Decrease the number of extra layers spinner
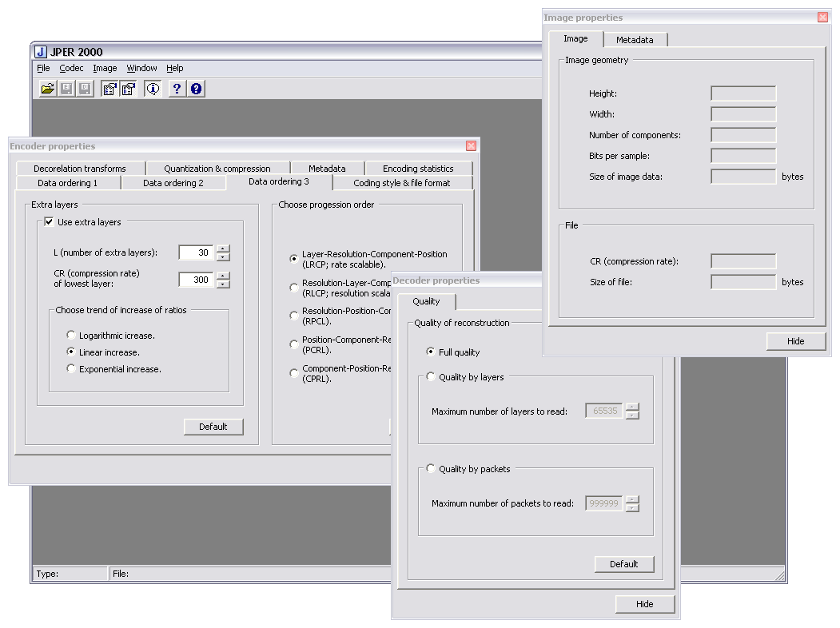The image size is (840, 628). pos(224,257)
